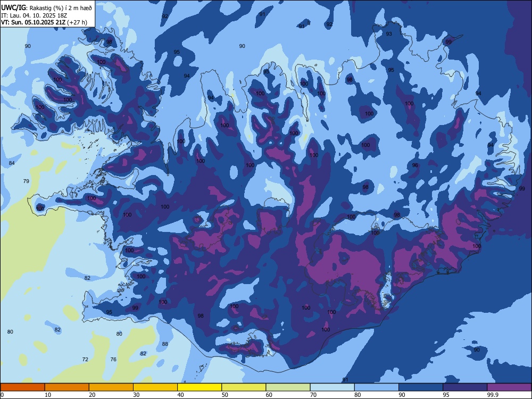This screenshot has width=532, height=399.
Task: Choose the 30–40 golden legend swatch
Action: pyautogui.click(x=155, y=387)
